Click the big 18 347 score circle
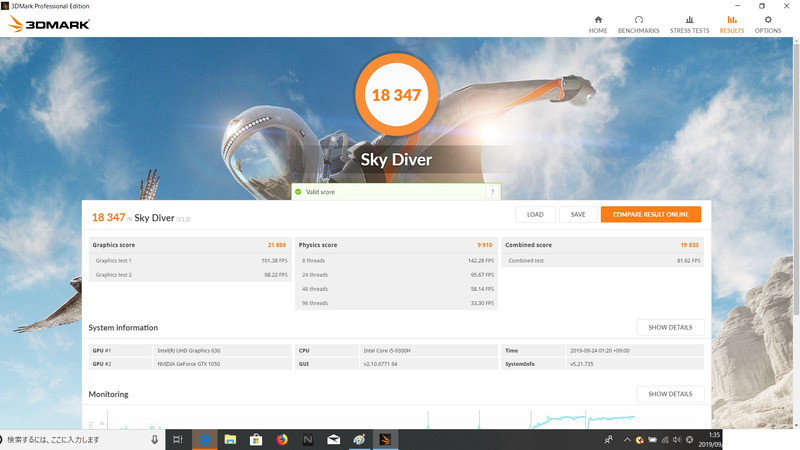 [396, 95]
